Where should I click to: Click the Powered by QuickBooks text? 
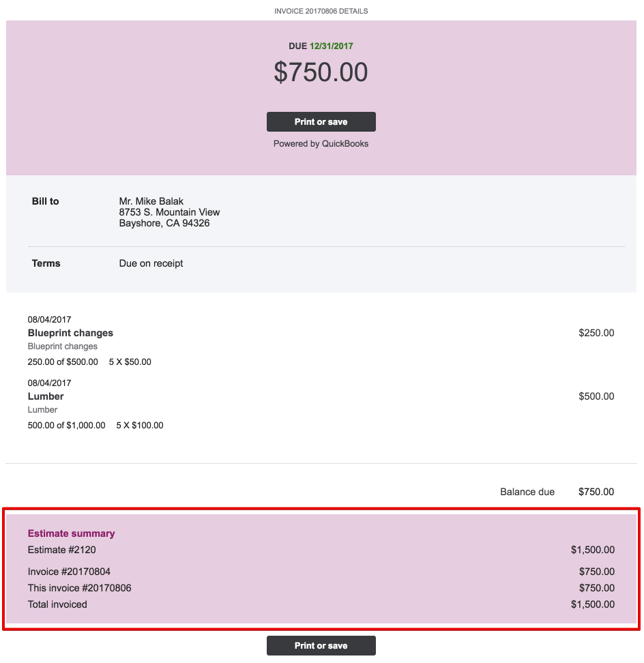321,144
